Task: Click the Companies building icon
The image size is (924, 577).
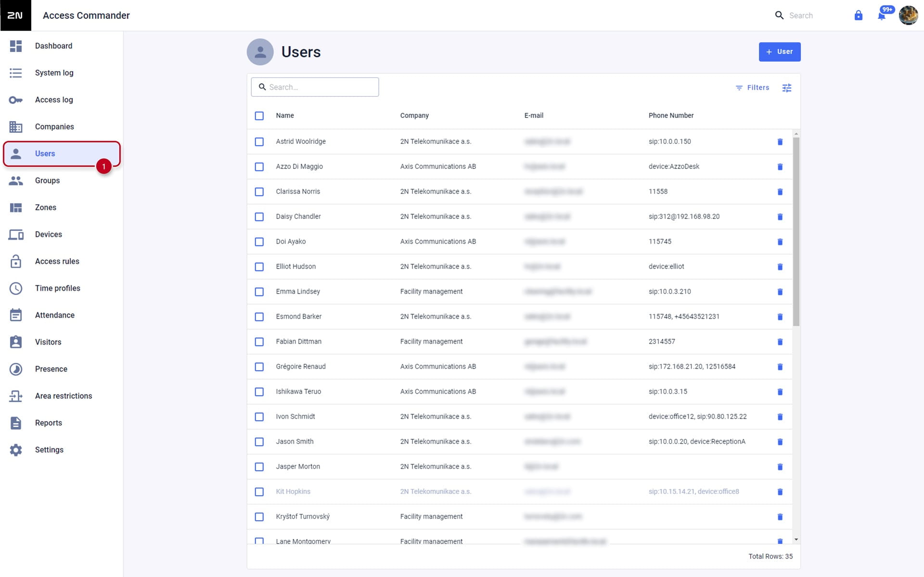Action: coord(16,127)
